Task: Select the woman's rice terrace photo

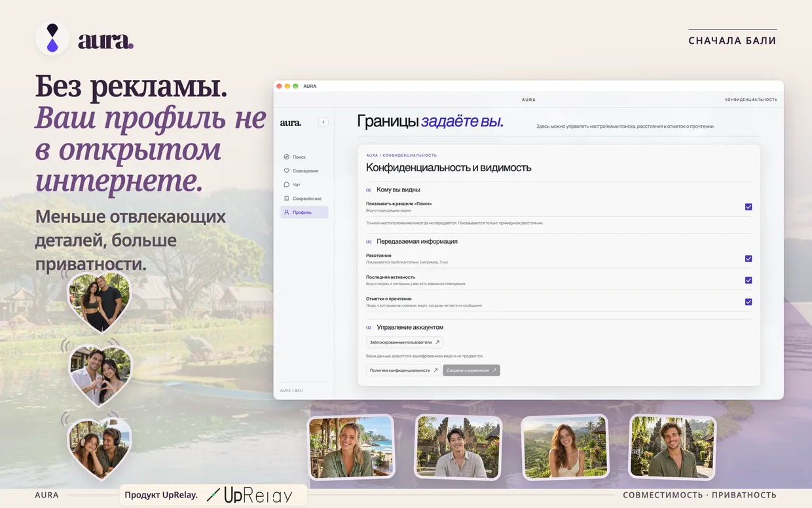Action: point(565,447)
